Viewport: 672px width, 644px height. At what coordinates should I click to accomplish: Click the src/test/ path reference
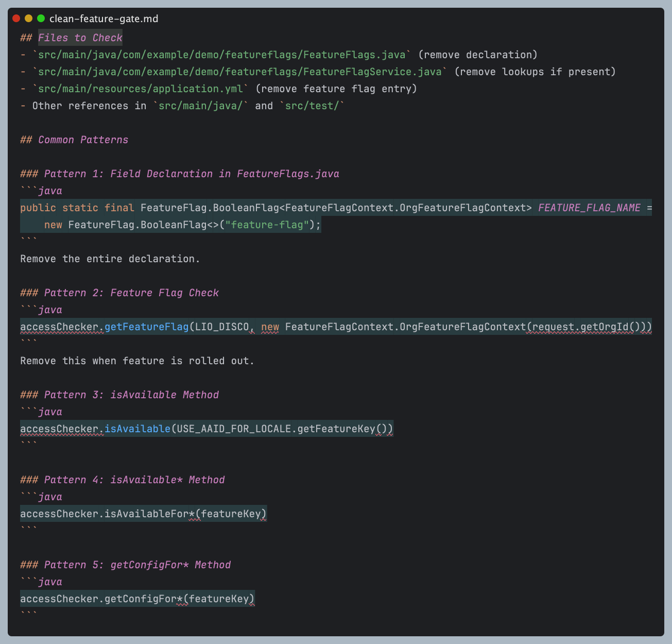[312, 106]
